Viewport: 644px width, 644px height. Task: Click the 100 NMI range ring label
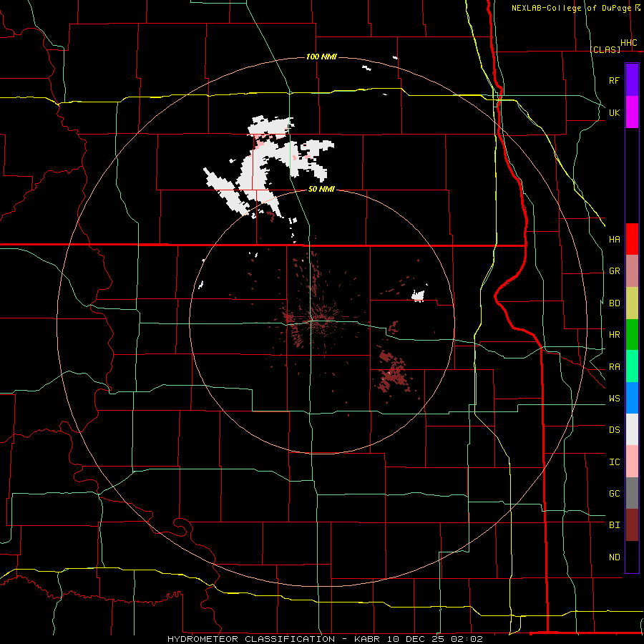(x=321, y=57)
